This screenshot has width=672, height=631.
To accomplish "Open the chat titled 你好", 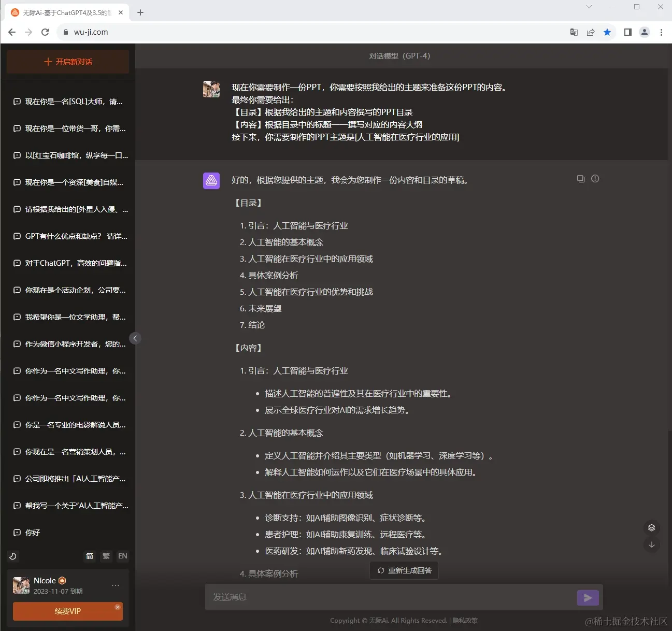I will [68, 533].
